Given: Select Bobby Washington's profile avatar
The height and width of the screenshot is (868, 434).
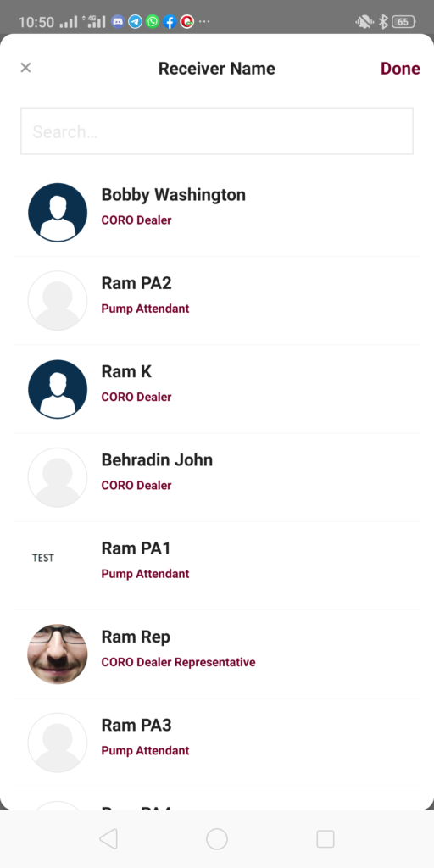Looking at the screenshot, I should [x=58, y=213].
